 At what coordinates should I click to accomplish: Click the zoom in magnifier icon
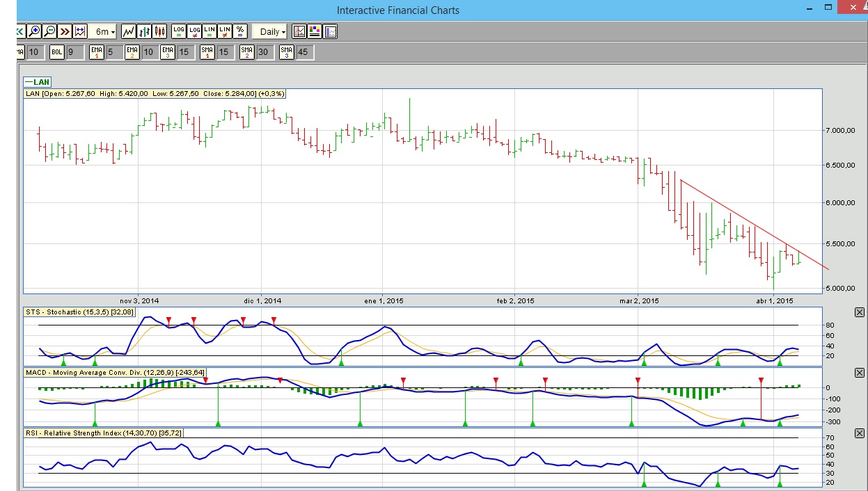pos(35,31)
